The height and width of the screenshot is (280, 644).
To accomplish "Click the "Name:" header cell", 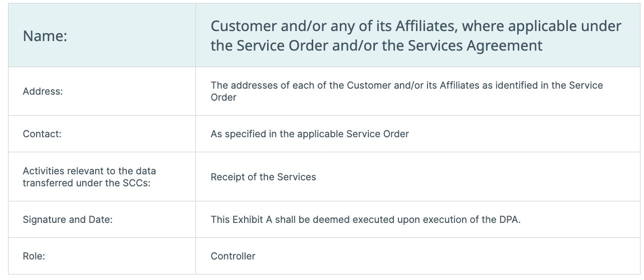I will (x=102, y=36).
